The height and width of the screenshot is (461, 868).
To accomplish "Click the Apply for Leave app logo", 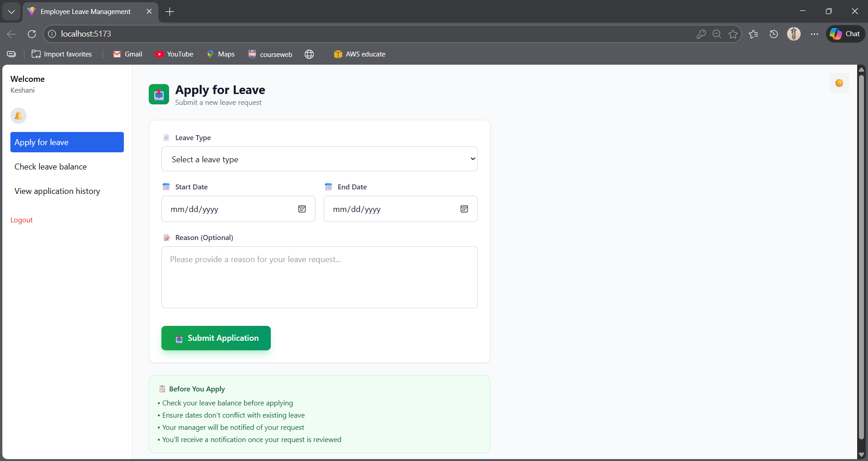I will (159, 94).
